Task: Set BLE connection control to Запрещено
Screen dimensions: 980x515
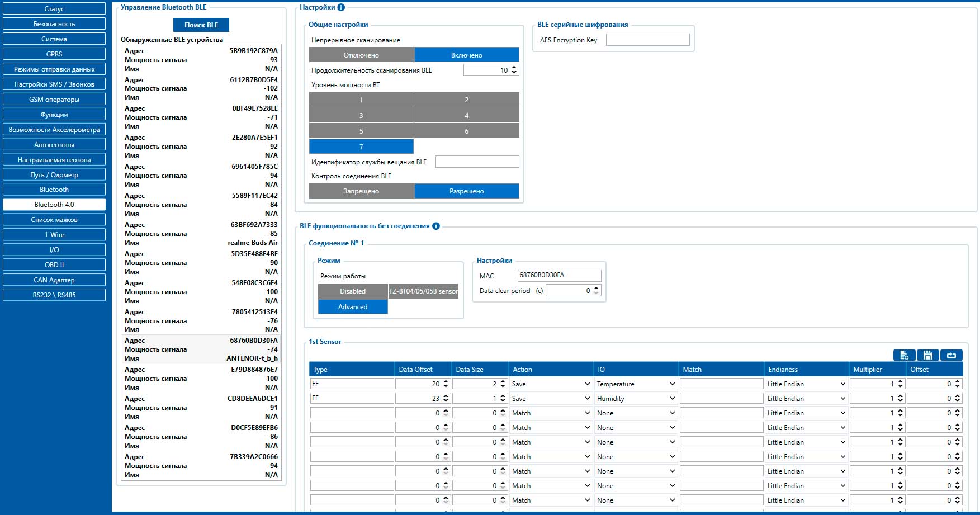Action: pyautogui.click(x=361, y=191)
